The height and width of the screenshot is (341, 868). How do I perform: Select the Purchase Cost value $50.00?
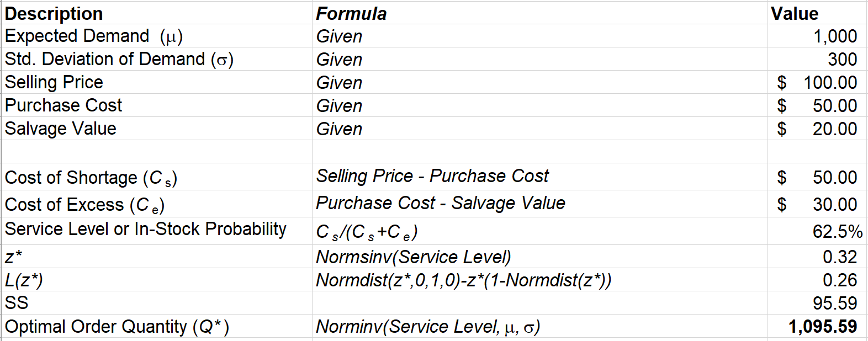(817, 105)
